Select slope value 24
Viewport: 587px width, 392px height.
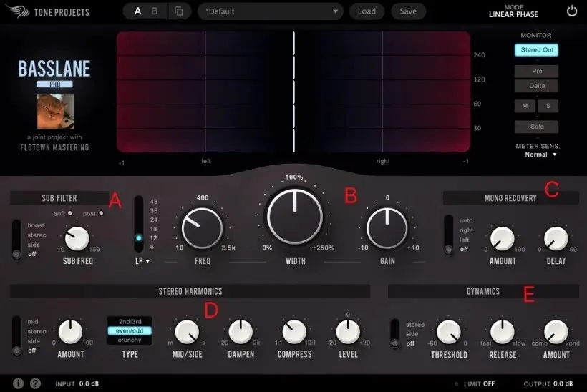[154, 220]
